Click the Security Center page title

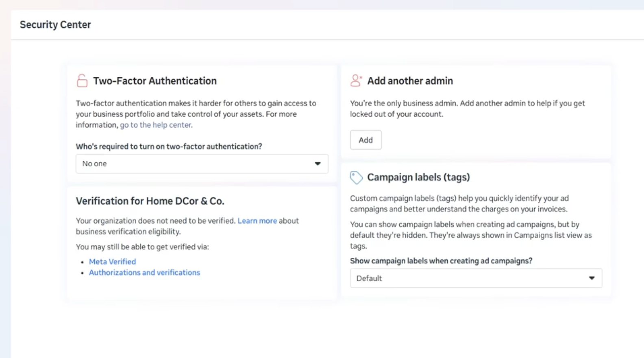55,24
